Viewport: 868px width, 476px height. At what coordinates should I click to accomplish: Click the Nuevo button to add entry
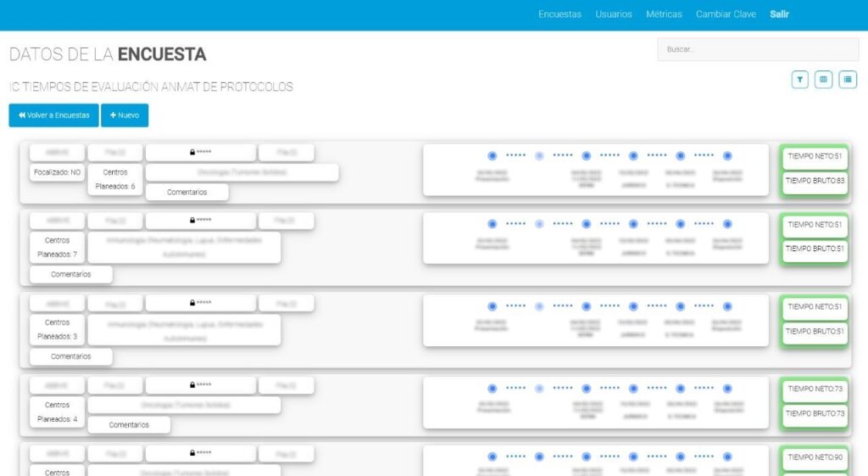point(124,115)
